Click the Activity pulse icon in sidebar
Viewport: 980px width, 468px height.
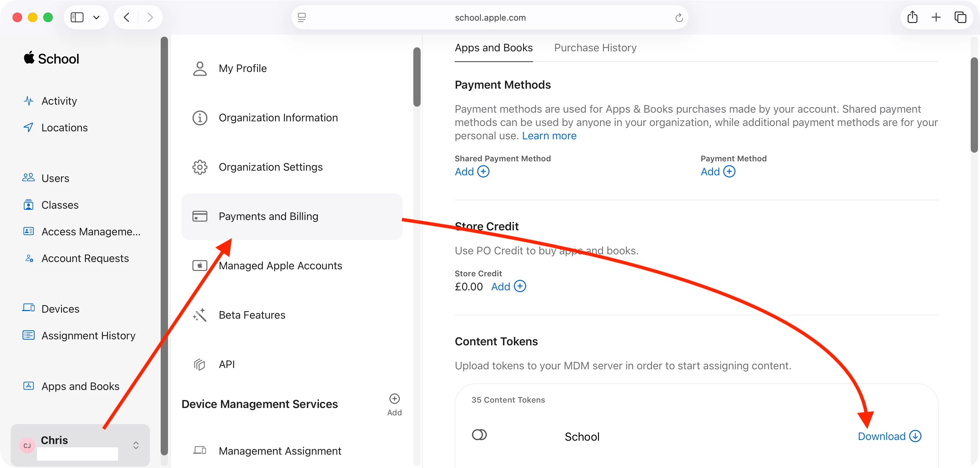(x=29, y=101)
